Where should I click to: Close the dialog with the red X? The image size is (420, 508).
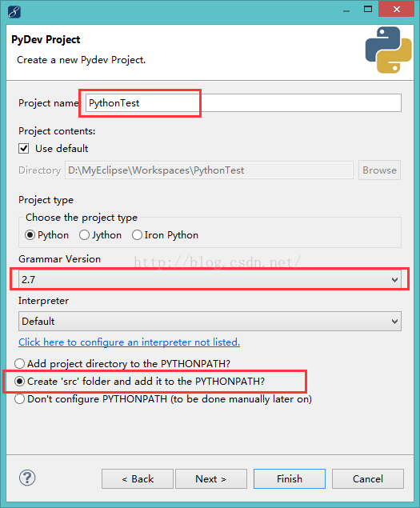coord(396,9)
